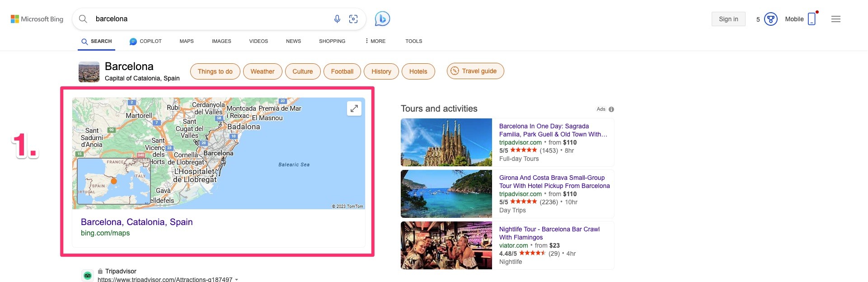
Task: Click the Costa Brava bay photo
Action: pos(446,194)
